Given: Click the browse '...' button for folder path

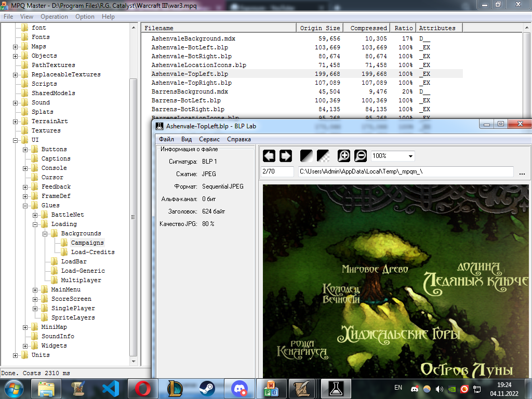Looking at the screenshot, I should click(522, 172).
